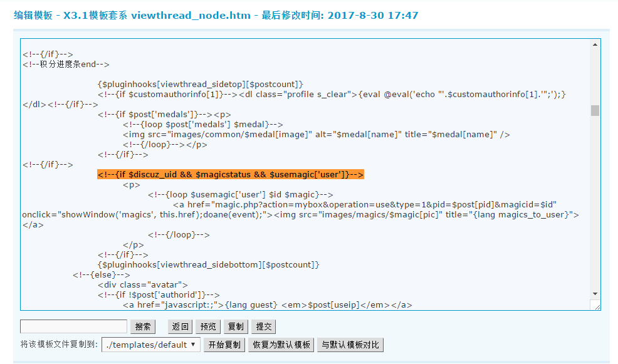Viewport: 618px width, 364px height.
Task: Click the if $post['medals'] line
Action: [164, 115]
